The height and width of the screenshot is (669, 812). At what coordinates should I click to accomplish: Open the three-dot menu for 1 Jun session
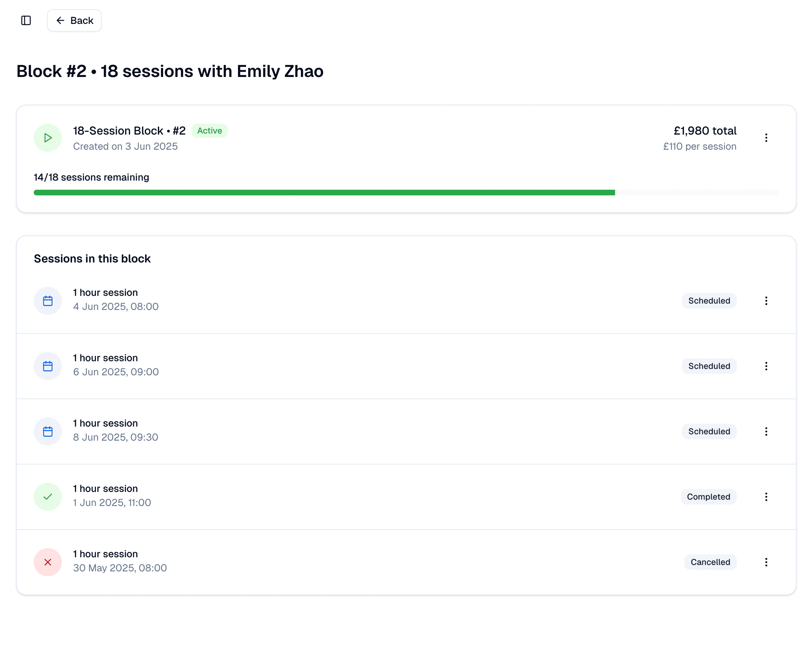(x=766, y=497)
